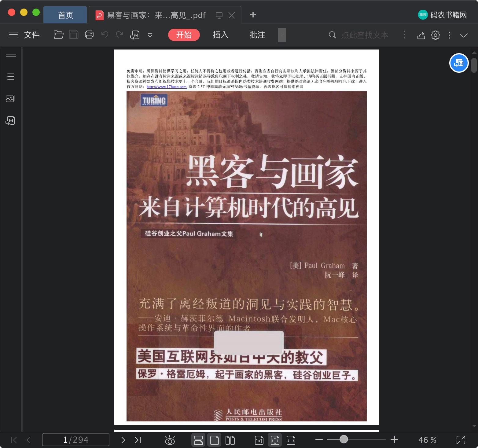Image resolution: width=478 pixels, height=448 pixels.
Task: Select the 插入 ribbon tab
Action: 221,35
